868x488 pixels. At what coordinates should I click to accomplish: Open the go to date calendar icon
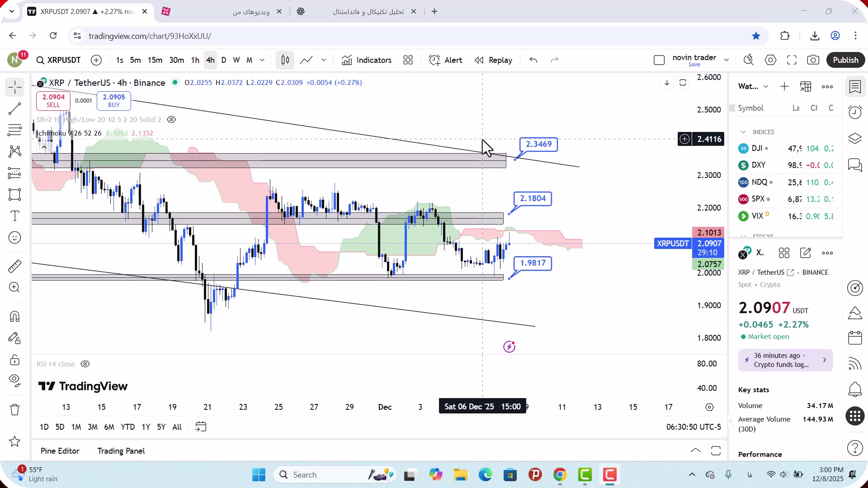(x=201, y=427)
